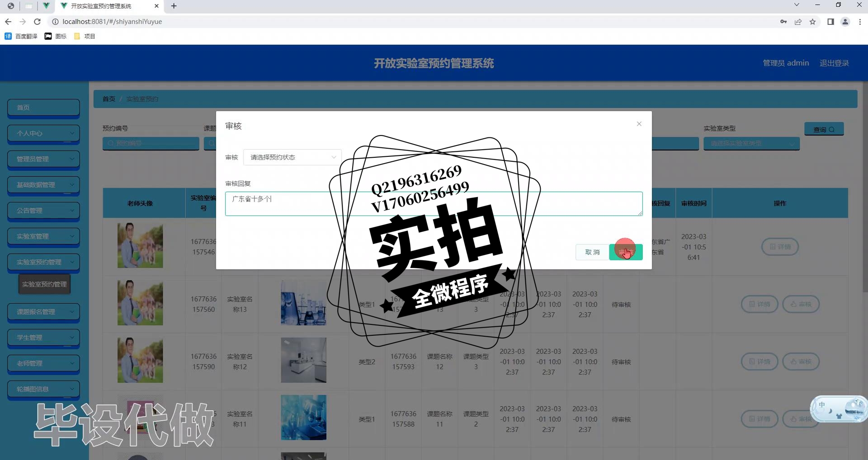Image resolution: width=868 pixels, height=460 pixels.
Task: Click the green confirm button in the dialog
Action: coord(626,252)
